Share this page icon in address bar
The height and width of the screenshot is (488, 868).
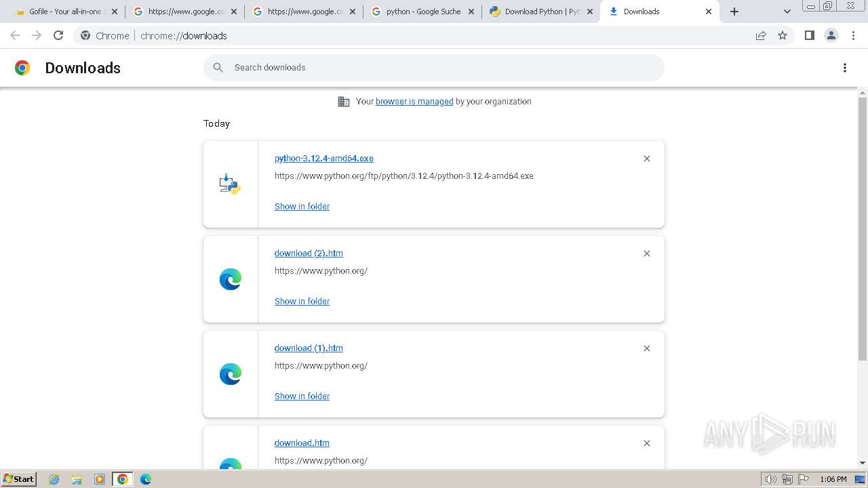coord(761,35)
